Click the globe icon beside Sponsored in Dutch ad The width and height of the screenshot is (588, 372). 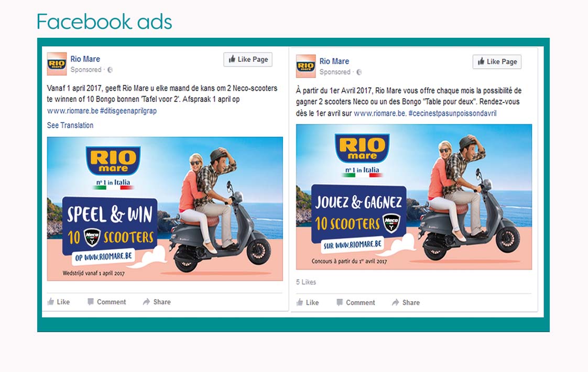click(x=110, y=70)
